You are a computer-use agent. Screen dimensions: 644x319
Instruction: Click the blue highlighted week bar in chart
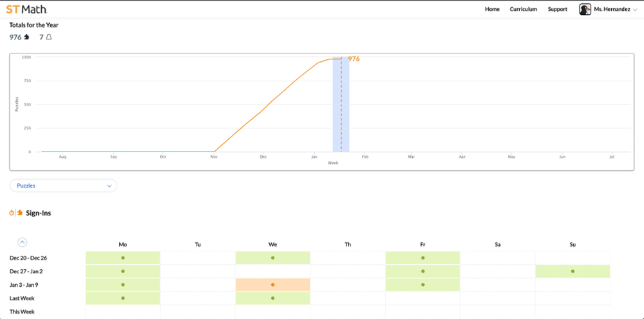(x=341, y=110)
